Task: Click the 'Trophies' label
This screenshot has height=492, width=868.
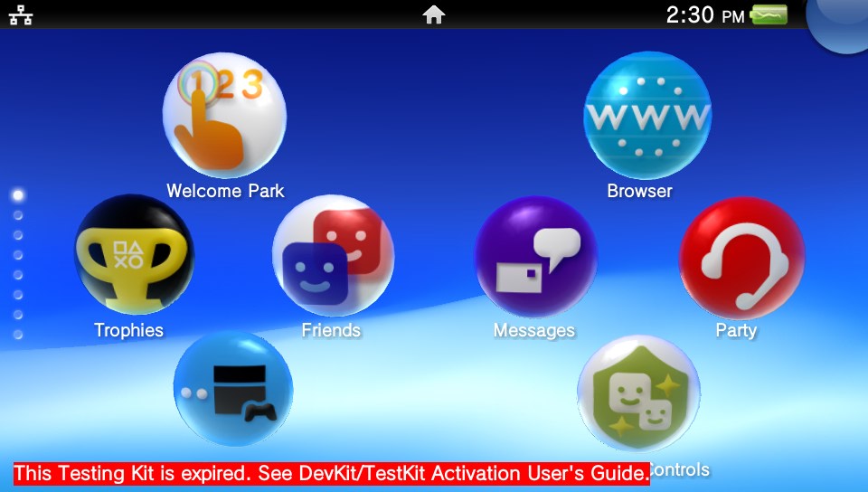Action: point(128,330)
